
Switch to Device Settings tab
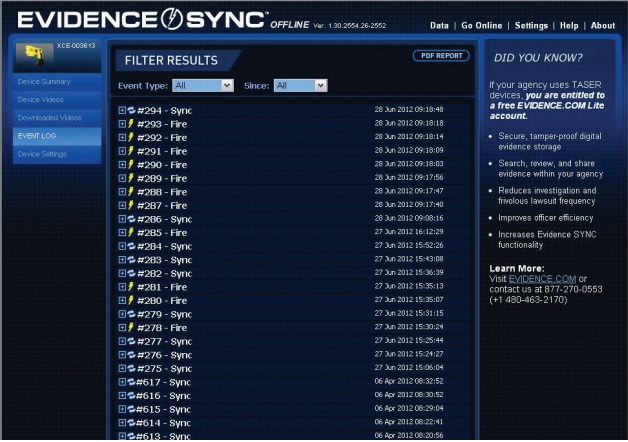pos(57,154)
